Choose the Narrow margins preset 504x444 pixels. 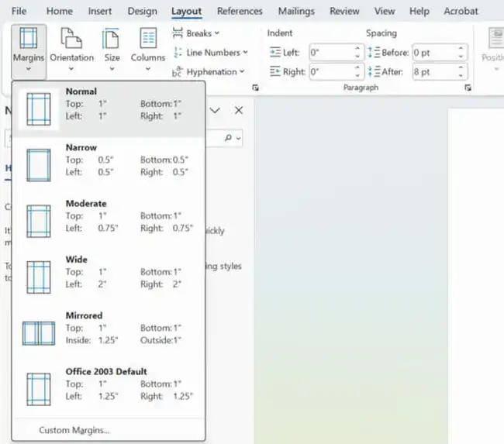[x=109, y=166]
